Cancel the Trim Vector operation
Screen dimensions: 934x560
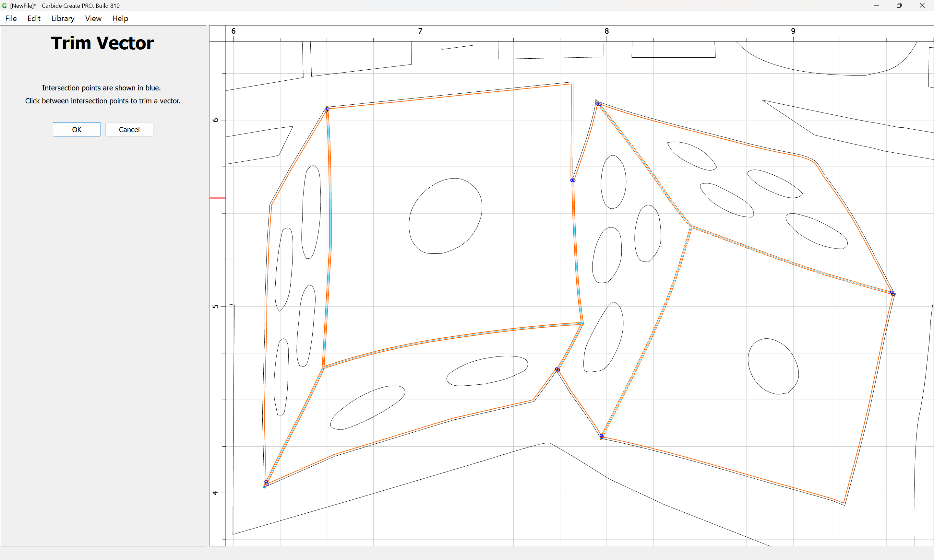pyautogui.click(x=129, y=129)
